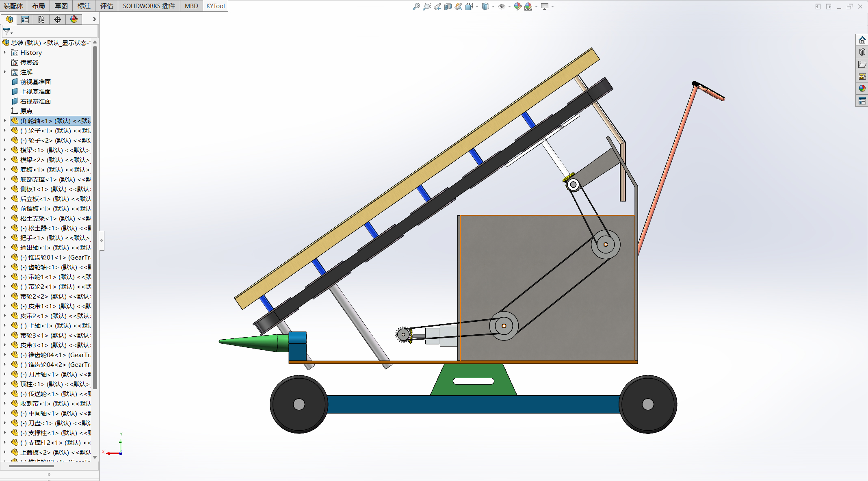Open the 评估 ribbon tab
Viewport: 868px width, 481px height.
107,6
